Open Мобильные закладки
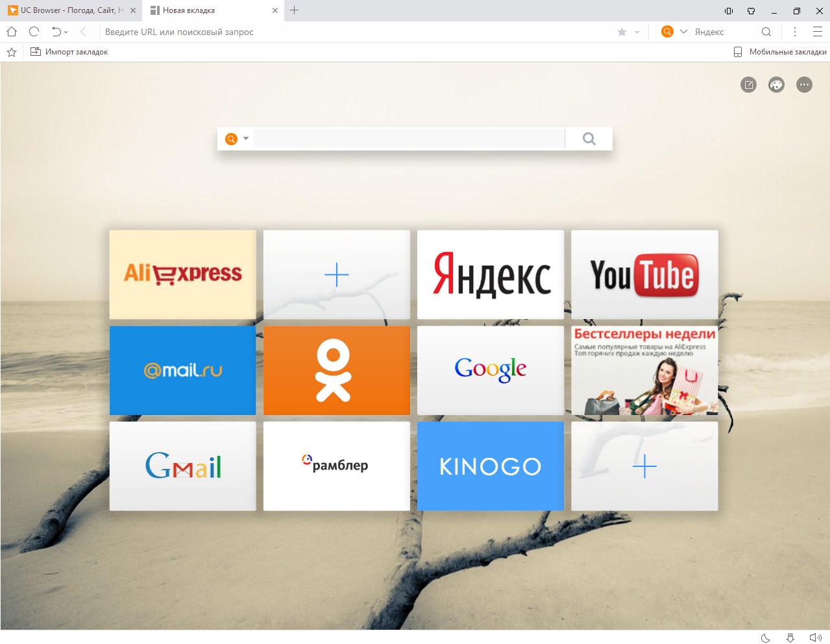The width and height of the screenshot is (830, 644). pos(780,52)
